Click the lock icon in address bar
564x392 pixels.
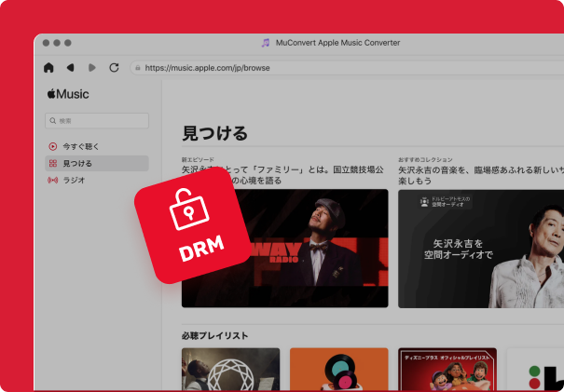[x=138, y=68]
